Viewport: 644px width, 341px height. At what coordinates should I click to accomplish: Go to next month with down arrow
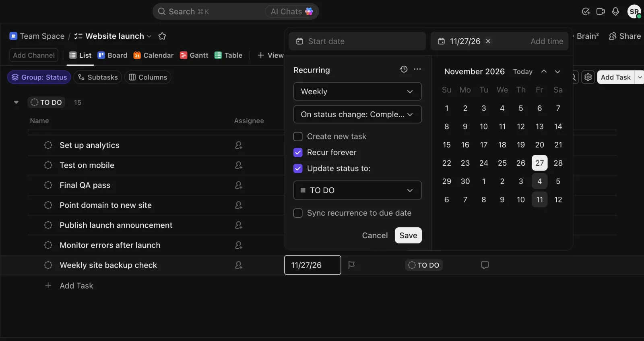pos(557,71)
